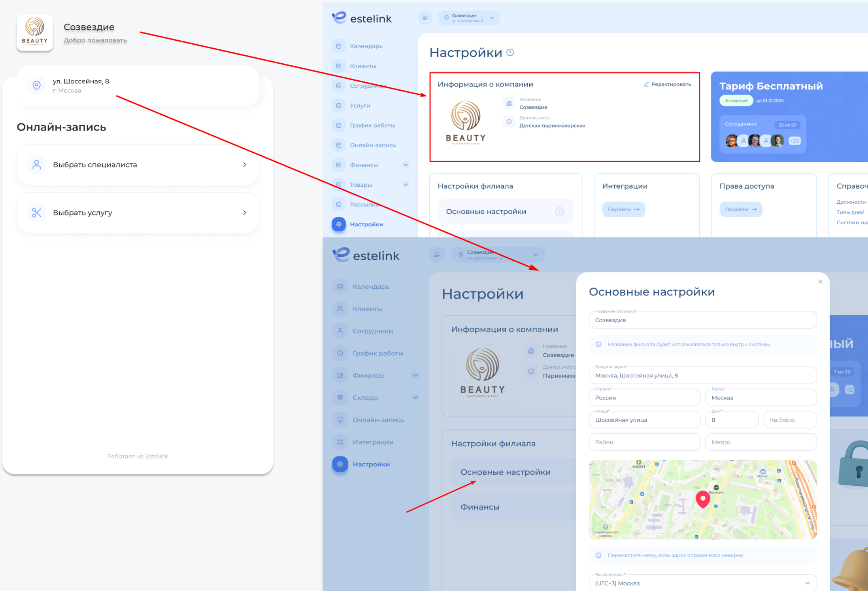Open Основные настройки gear icon in upper panel
Image resolution: width=868 pixels, height=591 pixels.
pos(560,212)
